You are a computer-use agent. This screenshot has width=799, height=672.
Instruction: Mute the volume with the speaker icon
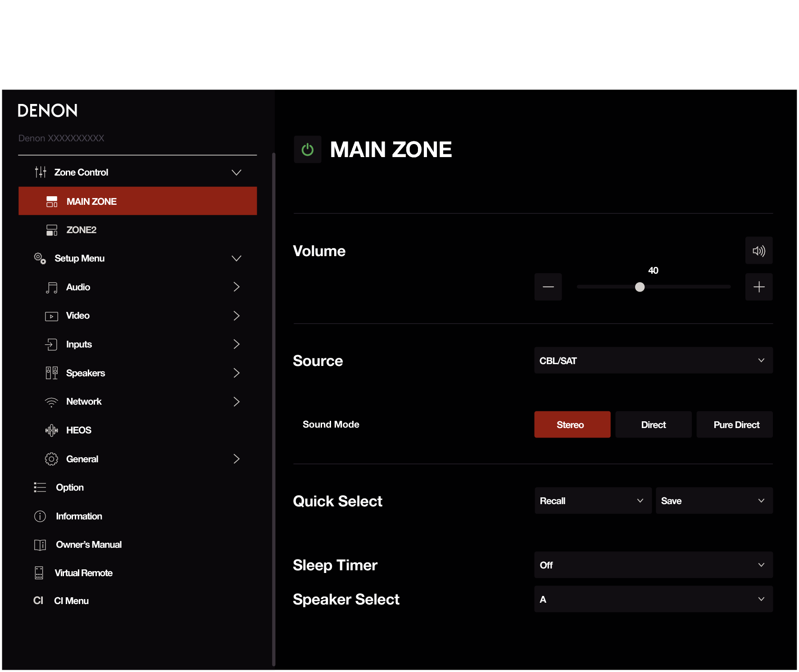[759, 251]
